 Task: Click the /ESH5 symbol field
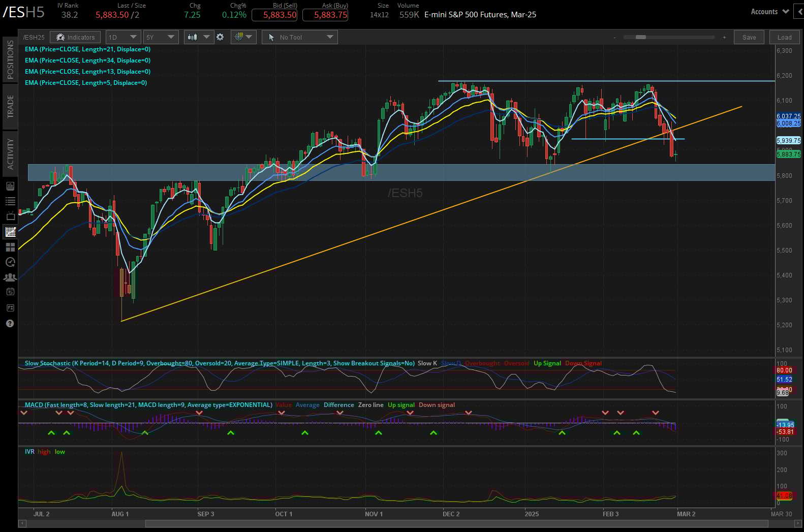coord(24,12)
